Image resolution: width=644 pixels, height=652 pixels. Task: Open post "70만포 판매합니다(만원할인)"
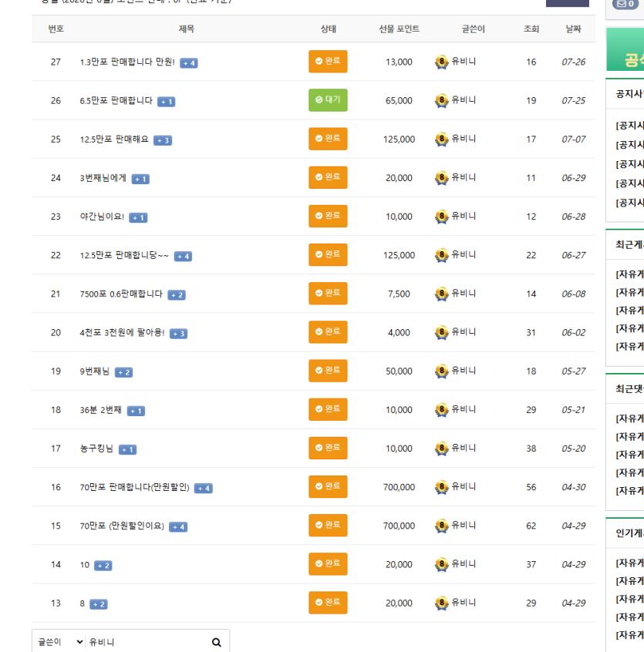(x=134, y=487)
